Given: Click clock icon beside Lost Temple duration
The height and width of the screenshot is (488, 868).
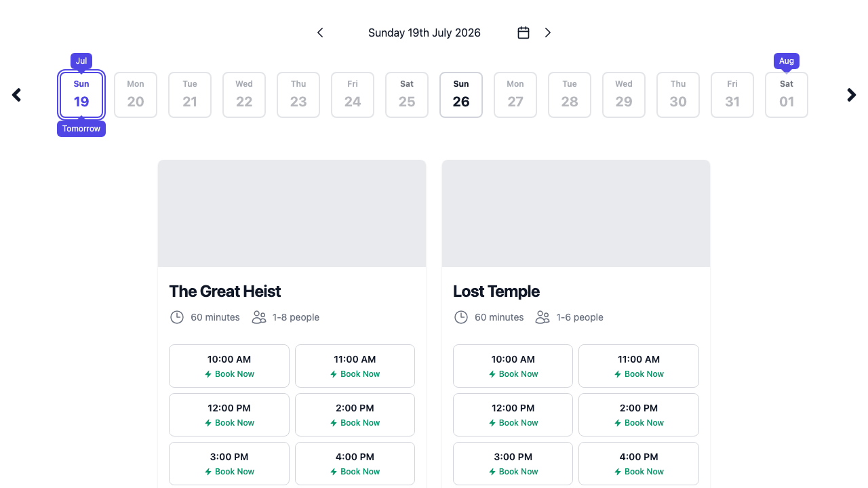Looking at the screenshot, I should coord(461,317).
